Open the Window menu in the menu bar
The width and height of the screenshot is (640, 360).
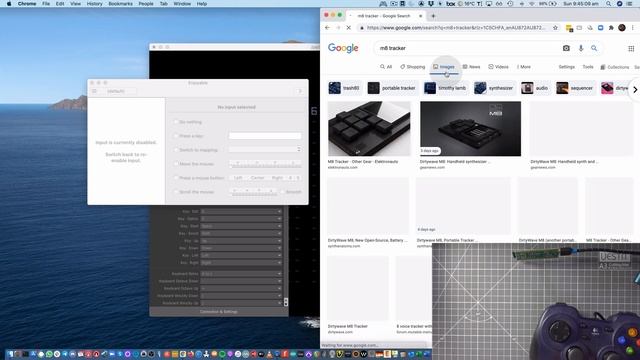pyautogui.click(x=182, y=4)
